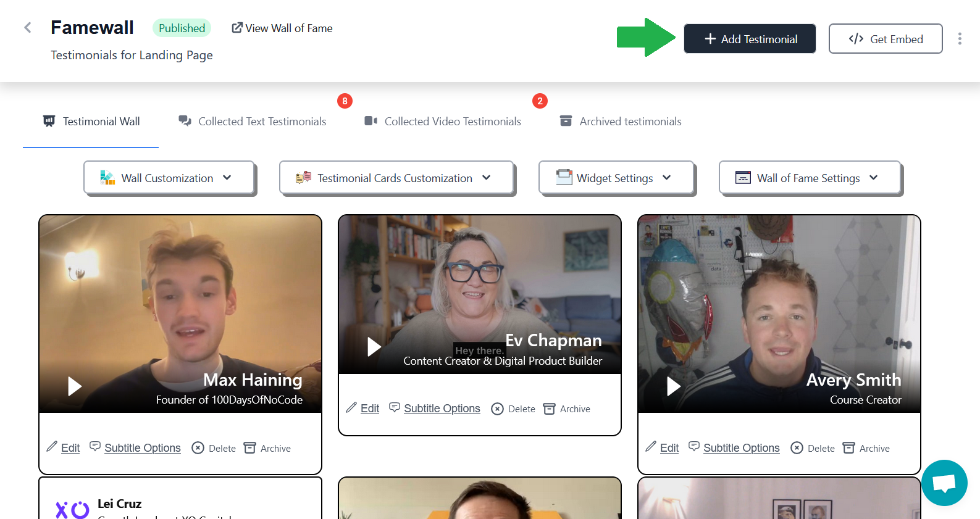This screenshot has width=980, height=519.
Task: Play Max Haining's video testimonial
Action: (75, 386)
